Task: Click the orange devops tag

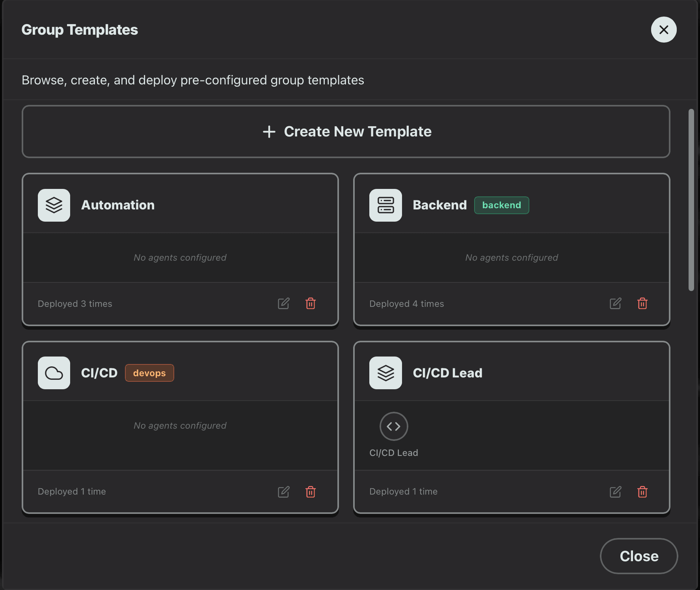Action: (149, 373)
